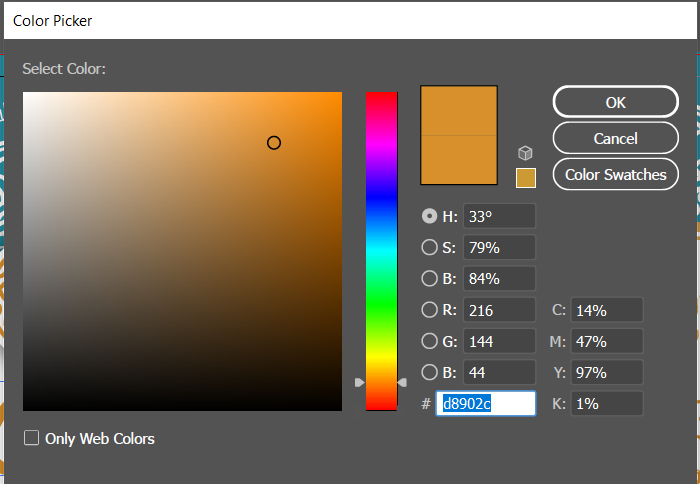Click the Cyan percentage field
700x484 pixels.
point(606,310)
